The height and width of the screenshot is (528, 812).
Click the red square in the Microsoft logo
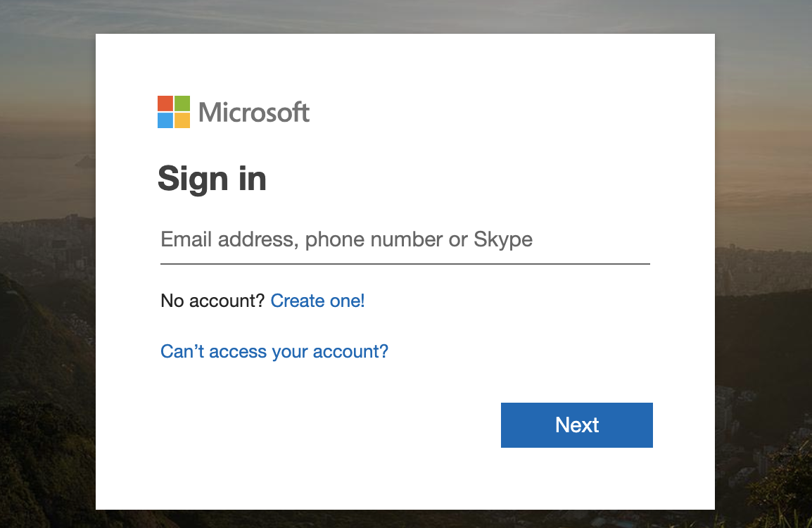pyautogui.click(x=165, y=103)
